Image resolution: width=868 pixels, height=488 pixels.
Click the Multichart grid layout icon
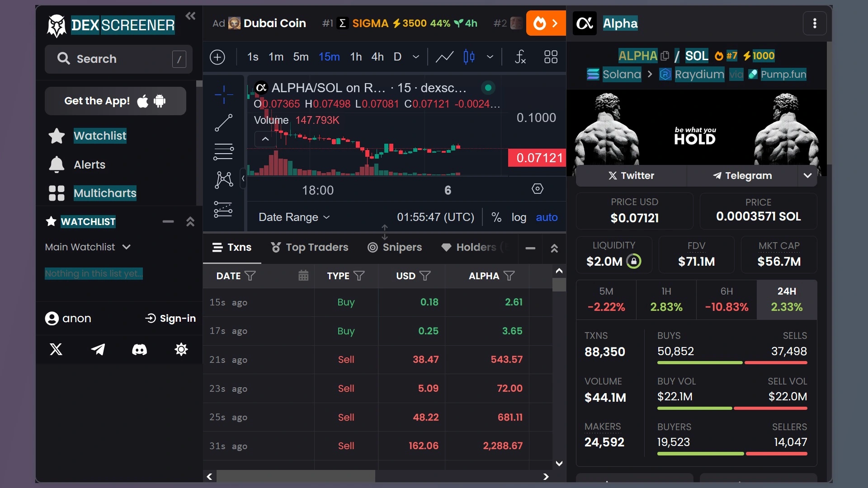[550, 57]
